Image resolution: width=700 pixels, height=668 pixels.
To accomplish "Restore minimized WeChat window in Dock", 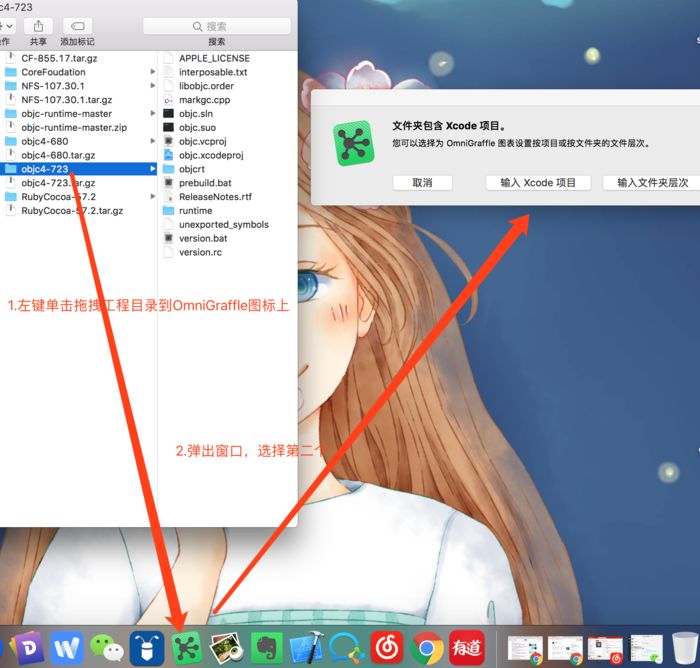I will point(646,649).
